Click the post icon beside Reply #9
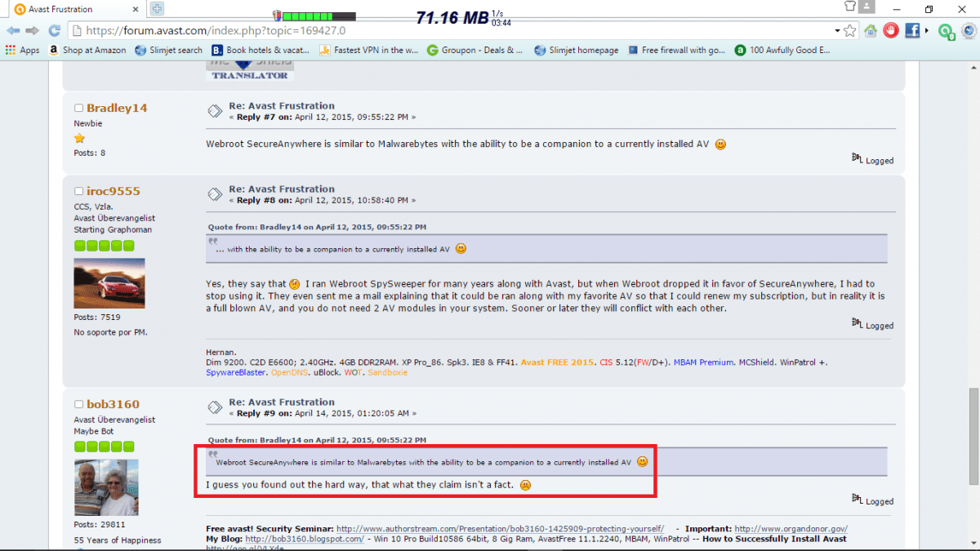The width and height of the screenshot is (980, 551). (x=213, y=407)
